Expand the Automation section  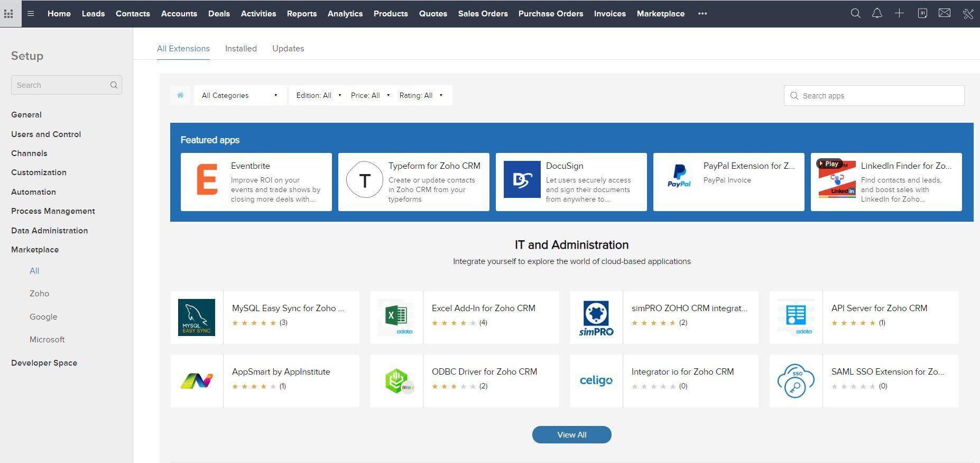point(33,192)
